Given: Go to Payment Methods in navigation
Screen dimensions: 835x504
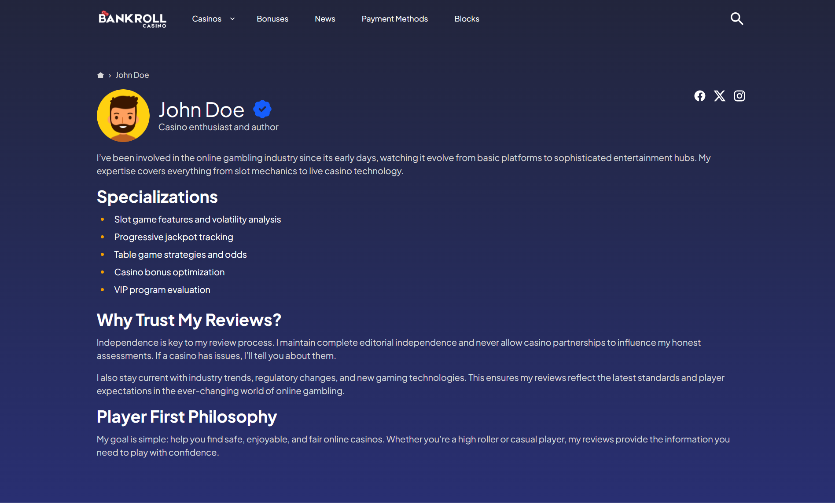Looking at the screenshot, I should [394, 19].
